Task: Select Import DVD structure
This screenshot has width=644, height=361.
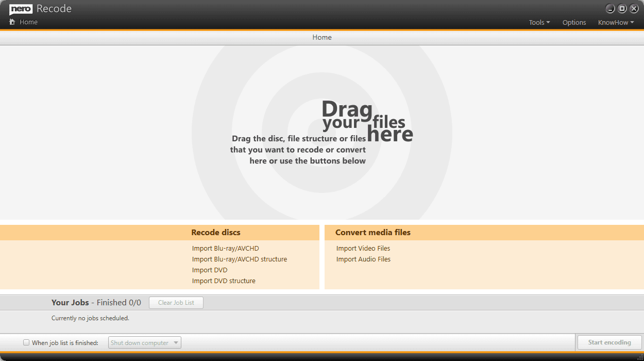Action: 223,281
